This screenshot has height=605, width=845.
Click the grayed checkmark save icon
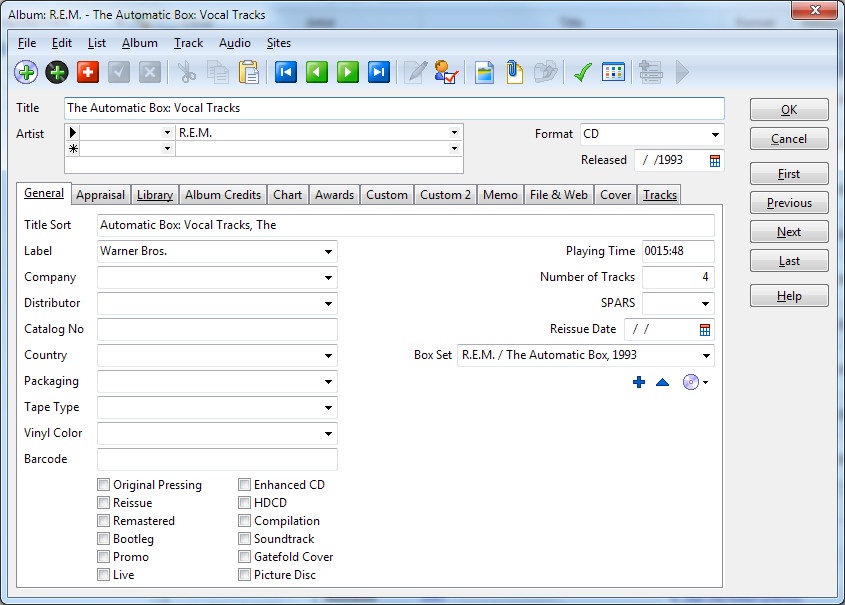coord(119,72)
